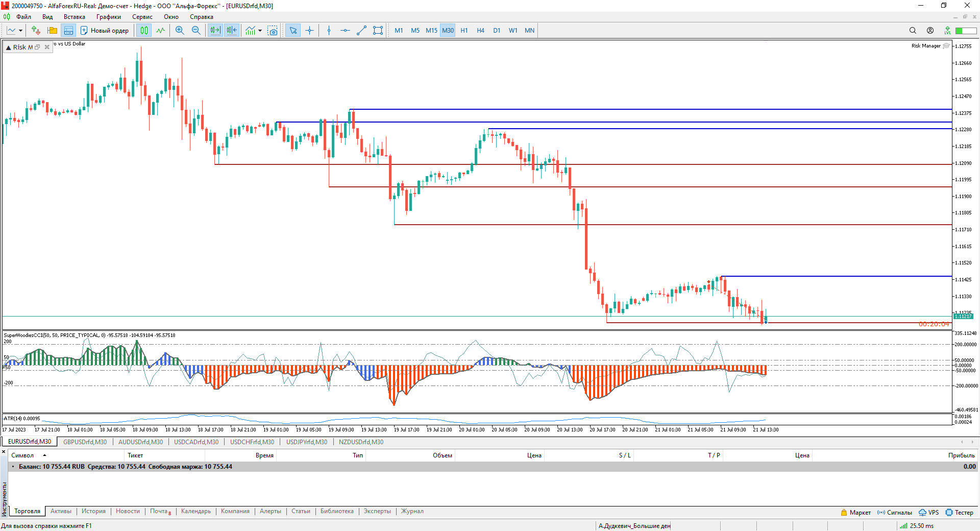
Task: Open the Календарь toolbox tab
Action: pyautogui.click(x=196, y=511)
